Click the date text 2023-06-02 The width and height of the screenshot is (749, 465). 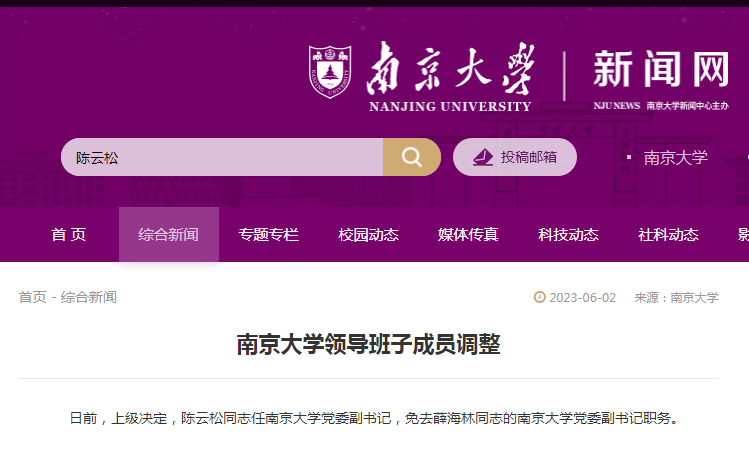[582, 298]
